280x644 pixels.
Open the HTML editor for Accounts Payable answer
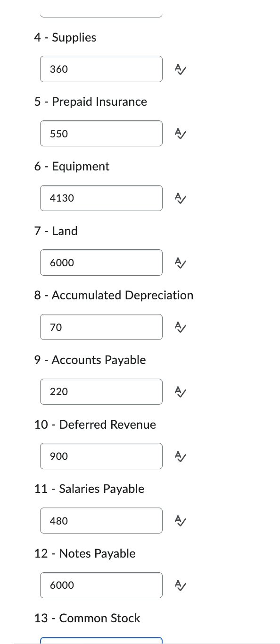(x=180, y=391)
